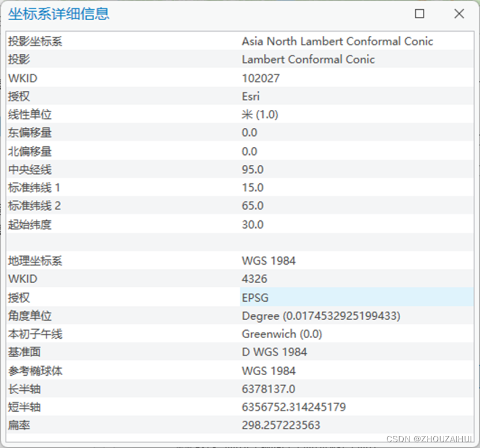This screenshot has width=480, height=448.
Task: Select the WKID value 4326
Action: (x=255, y=279)
